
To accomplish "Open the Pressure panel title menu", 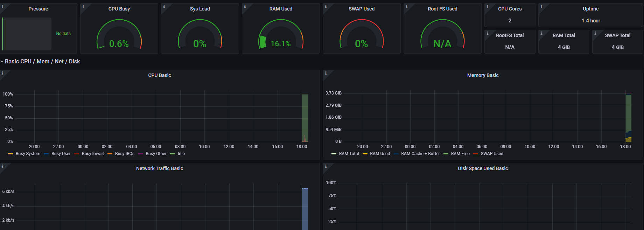I will pos(38,9).
